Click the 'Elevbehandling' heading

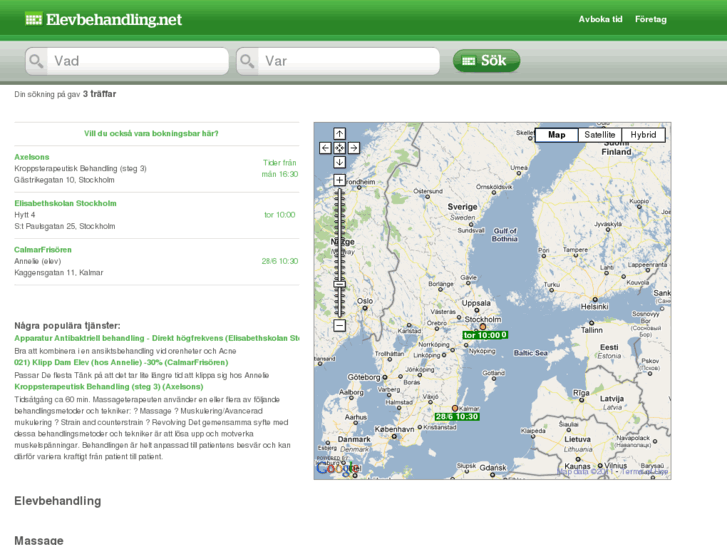point(57,501)
